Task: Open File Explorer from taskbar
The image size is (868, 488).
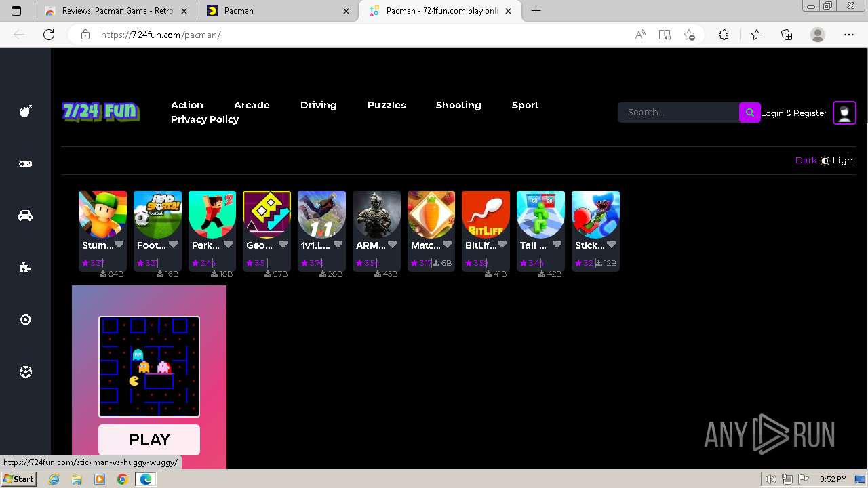Action: 77,479
